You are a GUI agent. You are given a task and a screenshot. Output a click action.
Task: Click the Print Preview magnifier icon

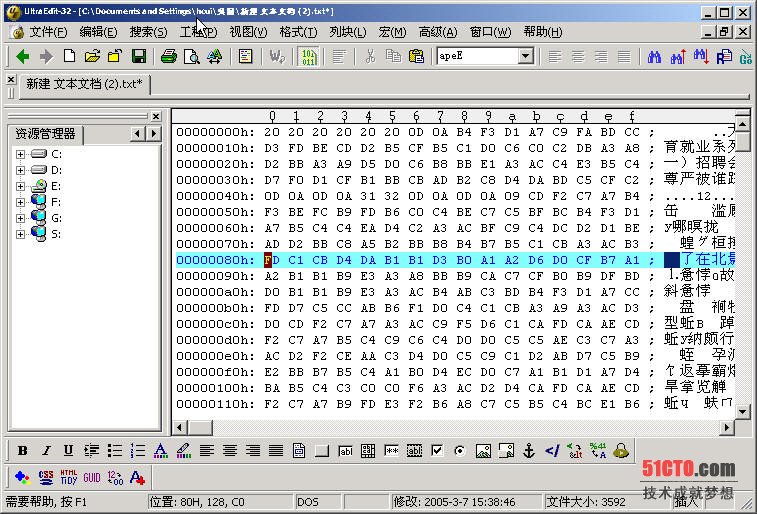(192, 56)
